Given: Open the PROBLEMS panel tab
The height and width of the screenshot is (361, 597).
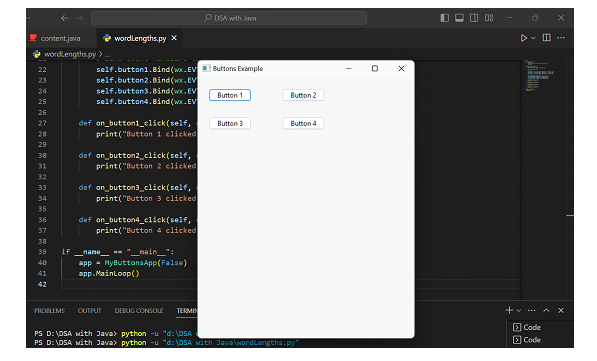Looking at the screenshot, I should click(x=49, y=311).
